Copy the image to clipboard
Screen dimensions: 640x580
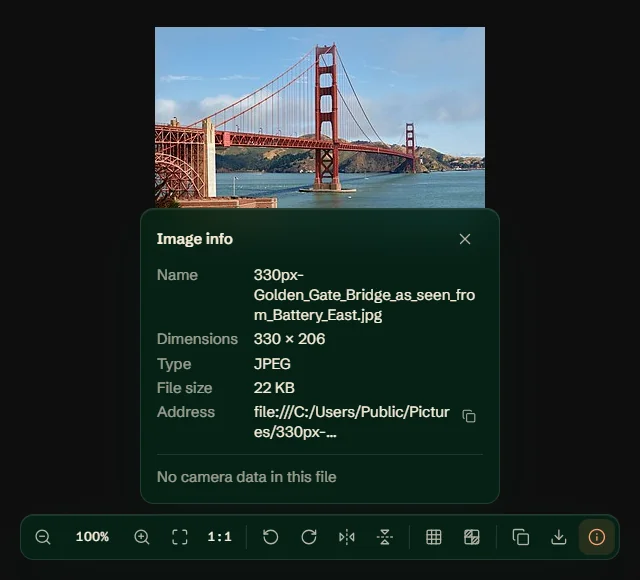pos(520,537)
